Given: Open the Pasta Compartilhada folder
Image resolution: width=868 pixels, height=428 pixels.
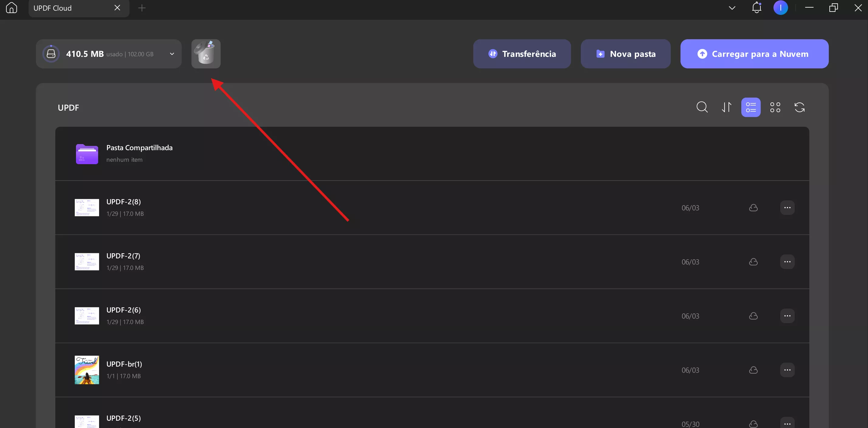Looking at the screenshot, I should click(432, 154).
